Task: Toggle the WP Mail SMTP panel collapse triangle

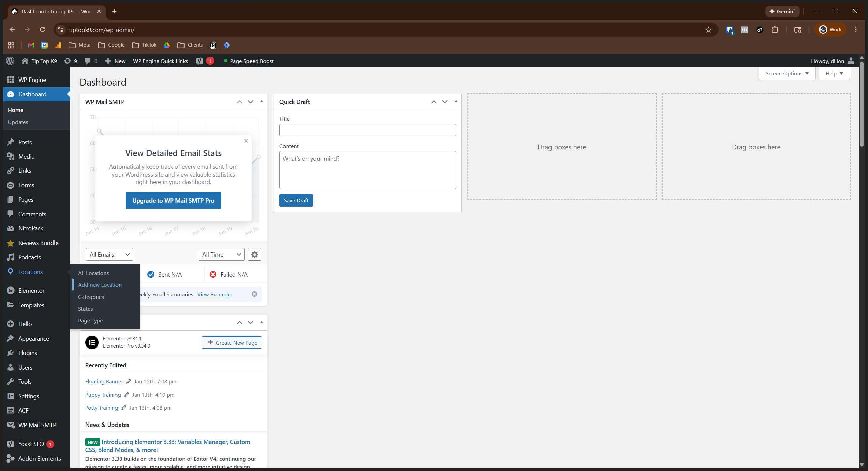Action: tap(262, 101)
